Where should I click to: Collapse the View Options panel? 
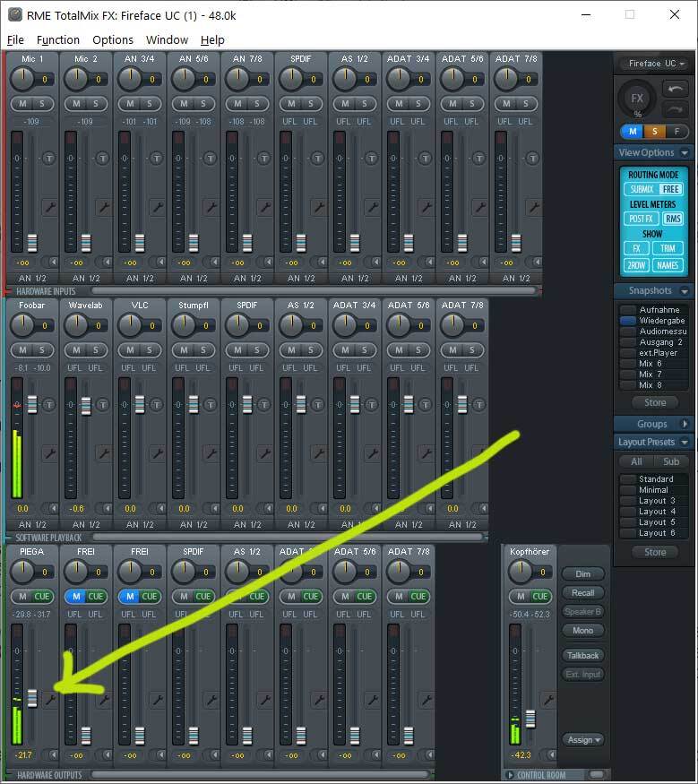pos(683,153)
